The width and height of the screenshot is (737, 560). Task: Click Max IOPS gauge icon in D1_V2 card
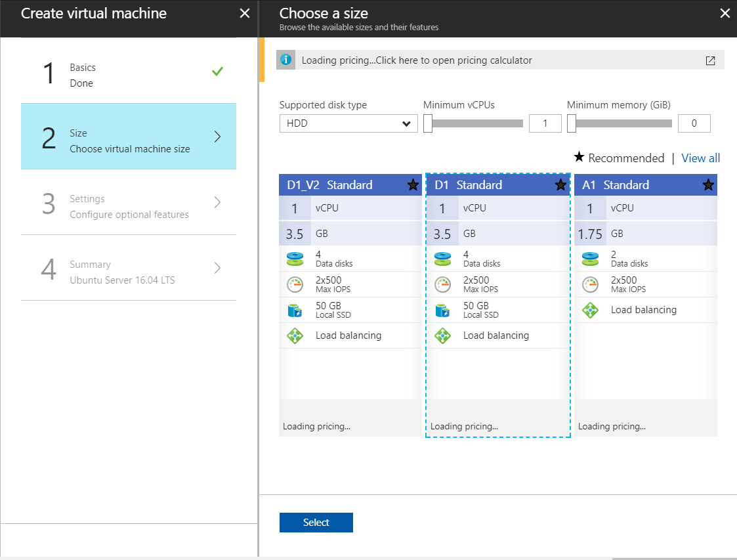point(295,284)
